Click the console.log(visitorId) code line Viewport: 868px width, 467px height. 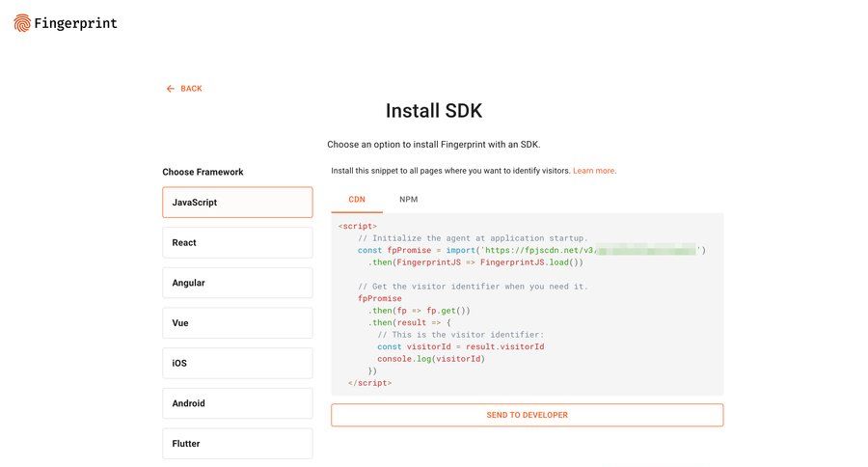click(431, 359)
